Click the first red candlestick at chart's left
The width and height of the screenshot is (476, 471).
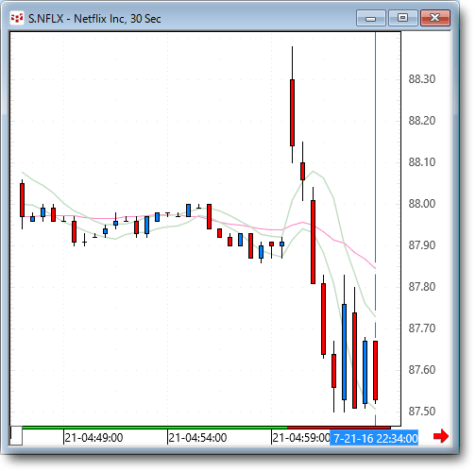22,200
